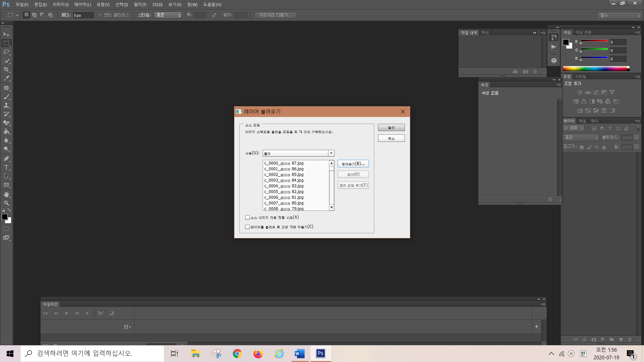Click the timeline scissors split icon
Viewport: 644px width, 362px height.
101,313
